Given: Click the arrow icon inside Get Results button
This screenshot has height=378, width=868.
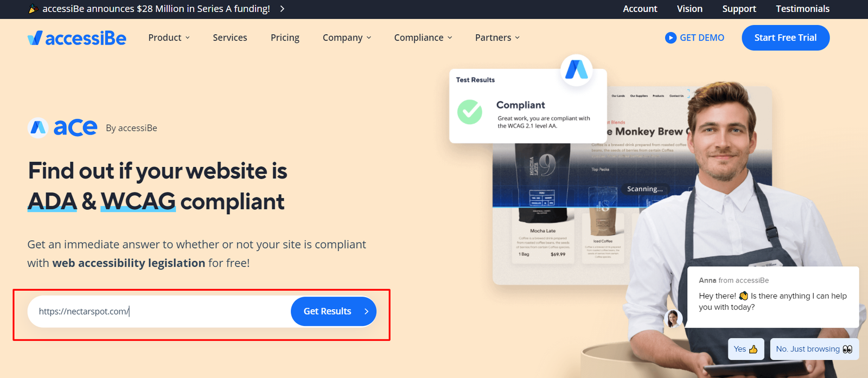Looking at the screenshot, I should [x=366, y=311].
